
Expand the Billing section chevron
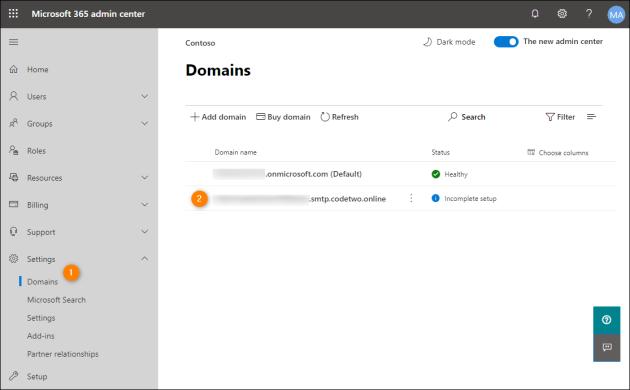[x=145, y=204]
